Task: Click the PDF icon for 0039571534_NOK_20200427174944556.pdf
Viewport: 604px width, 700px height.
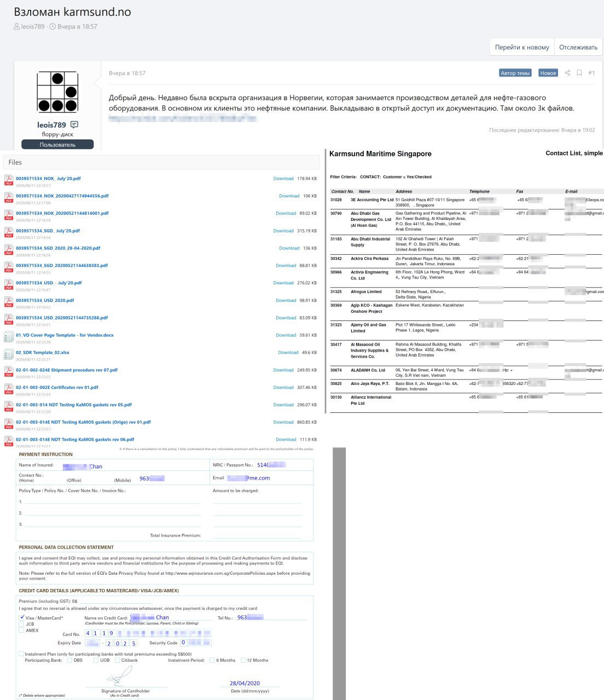Action: [x=9, y=197]
